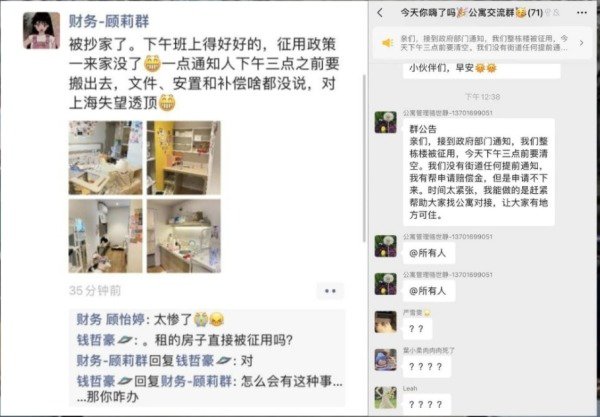
Task: Click the post's vertical scrollbar
Action: [x=364, y=158]
